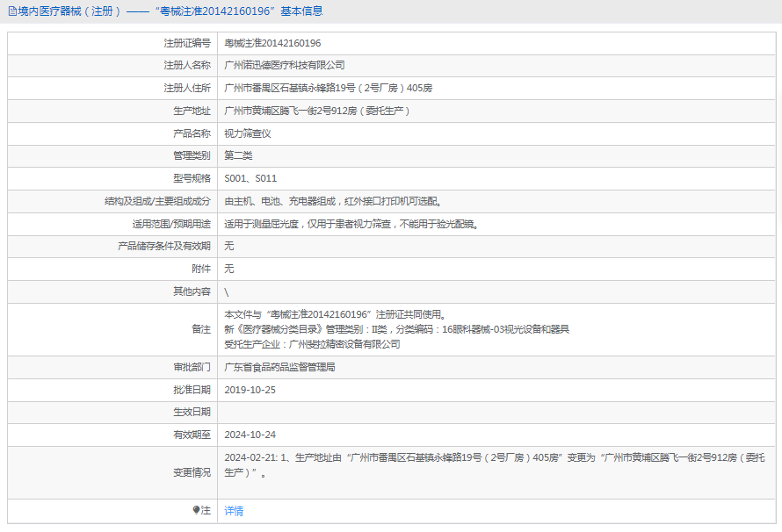
Task: Select product name 视力筛查仪
Action: (x=248, y=133)
